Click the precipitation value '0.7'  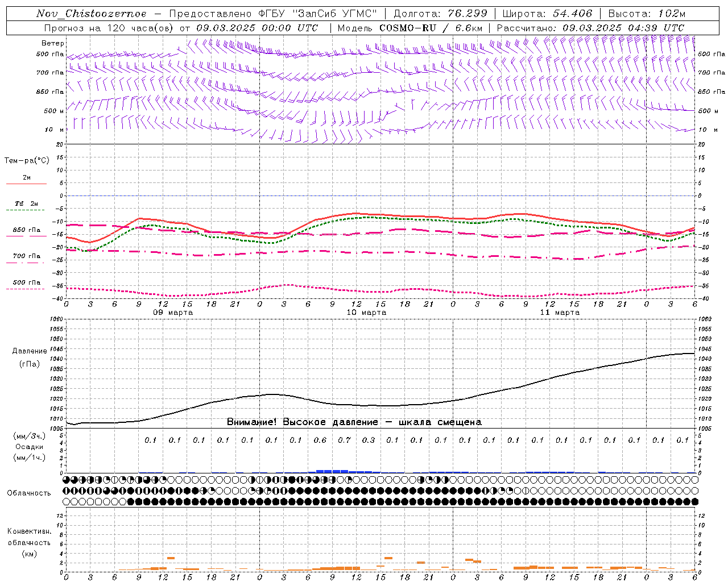point(344,440)
